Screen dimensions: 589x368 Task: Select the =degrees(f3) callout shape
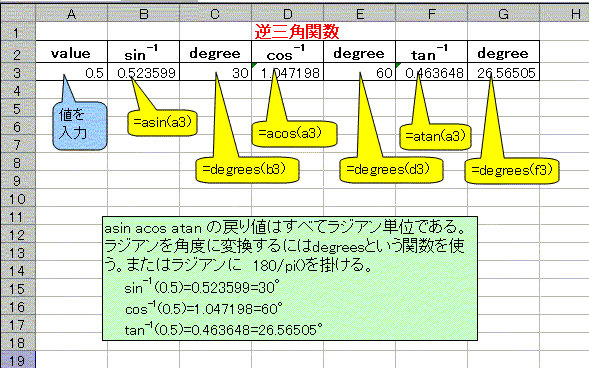point(512,171)
